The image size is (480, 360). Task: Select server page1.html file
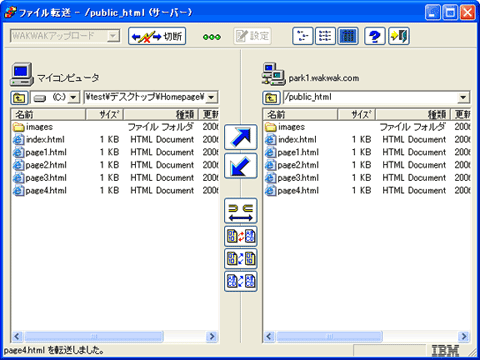click(292, 152)
